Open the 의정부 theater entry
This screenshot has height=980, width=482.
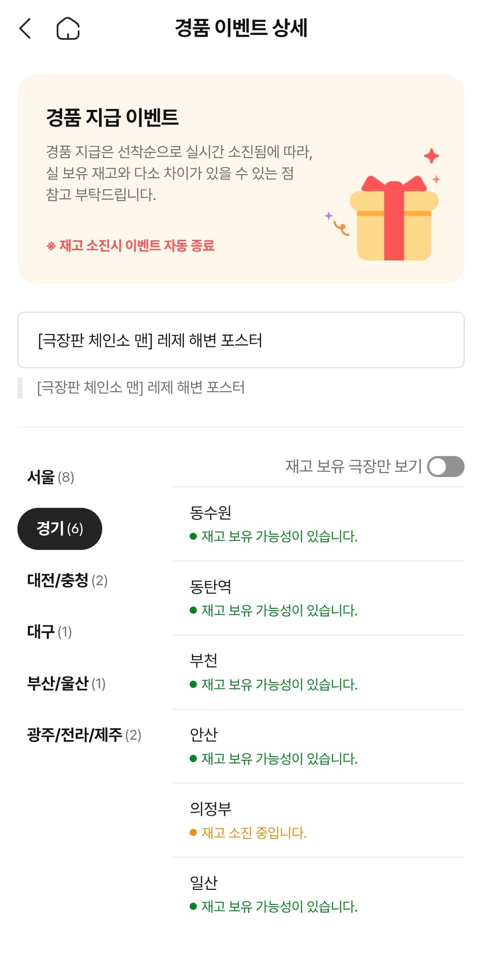click(318, 820)
